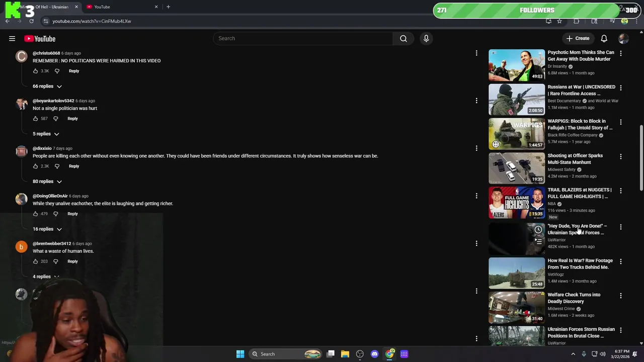Screen dimensions: 644x362
Task: Reload the page with browser refresh
Action: (x=31, y=21)
